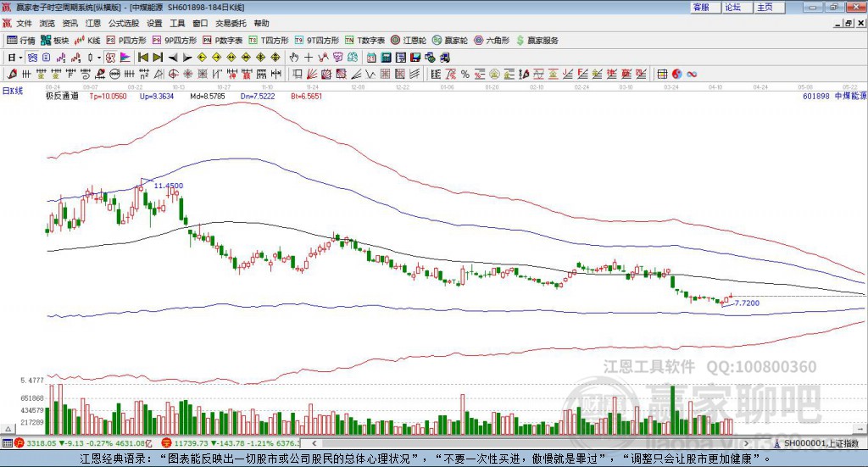Click the 客服 customer service button
This screenshot has height=467, width=868.
[x=705, y=7]
